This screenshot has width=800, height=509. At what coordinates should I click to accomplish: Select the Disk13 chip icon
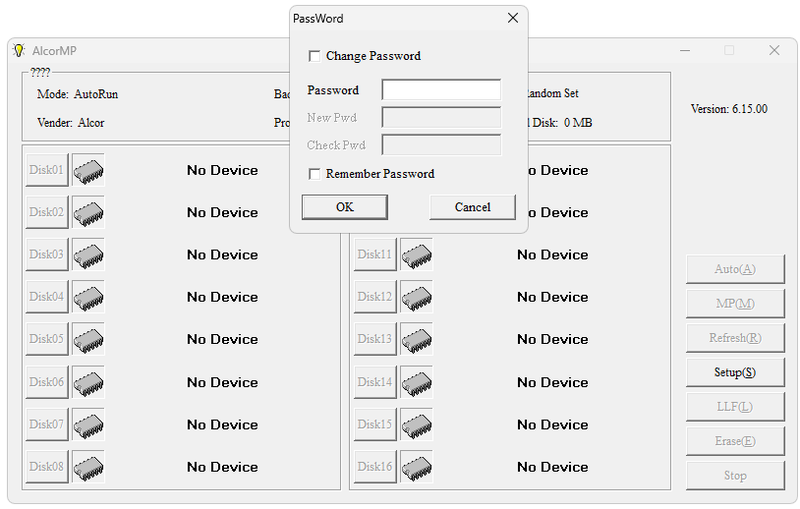click(417, 339)
